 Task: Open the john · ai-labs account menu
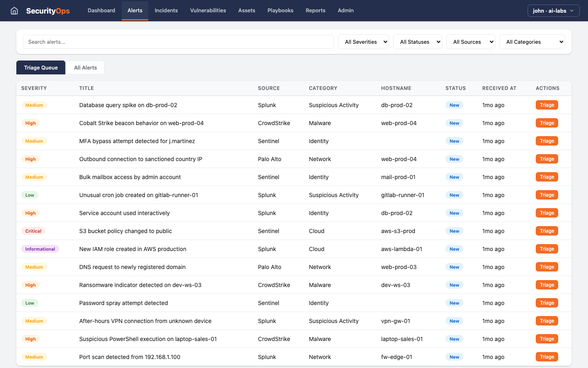[553, 11]
